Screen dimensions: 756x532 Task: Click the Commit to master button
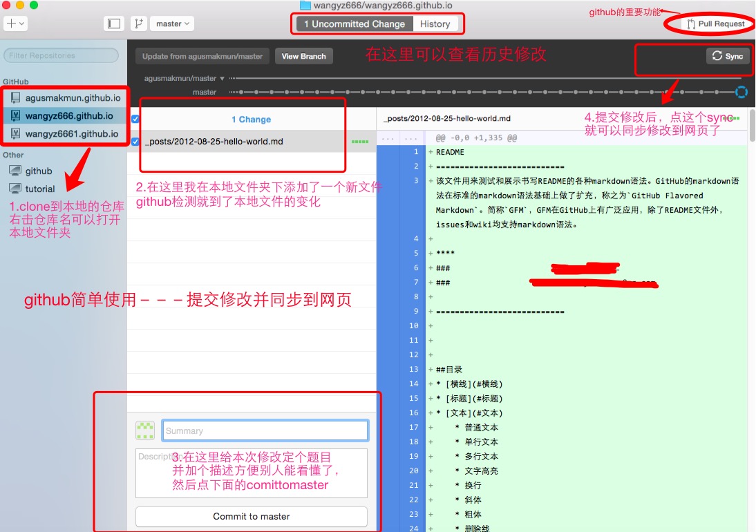[252, 517]
